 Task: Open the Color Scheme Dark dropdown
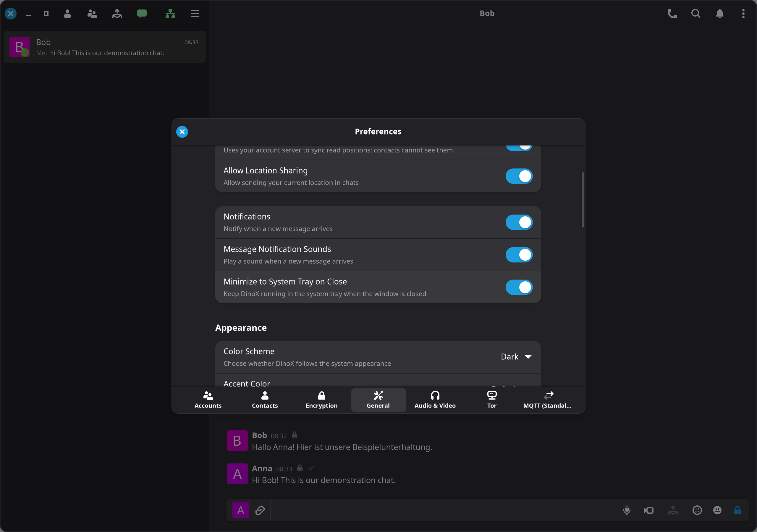pos(516,357)
